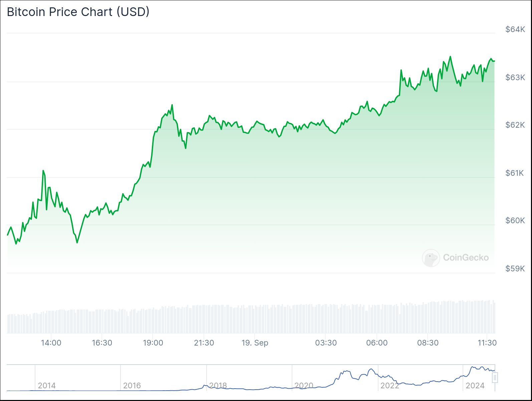Click the 03:30 time axis label
This screenshot has width=532, height=401.
(x=326, y=343)
